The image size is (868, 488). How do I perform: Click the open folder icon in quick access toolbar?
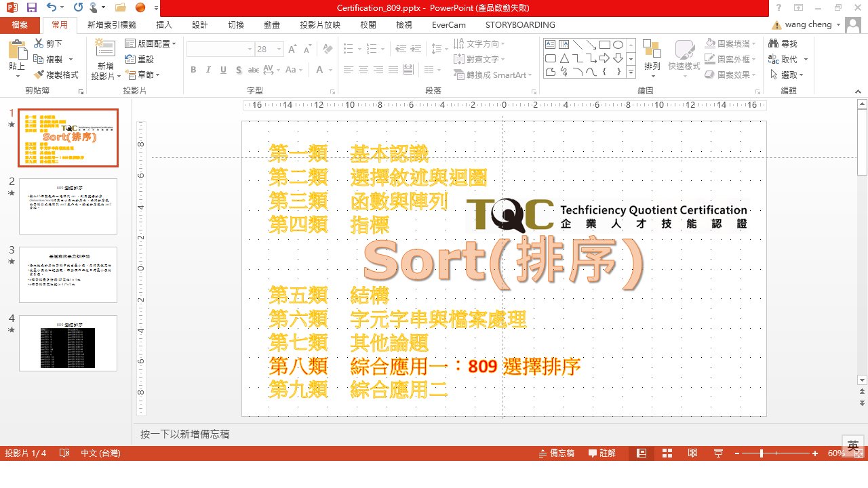[x=121, y=7]
